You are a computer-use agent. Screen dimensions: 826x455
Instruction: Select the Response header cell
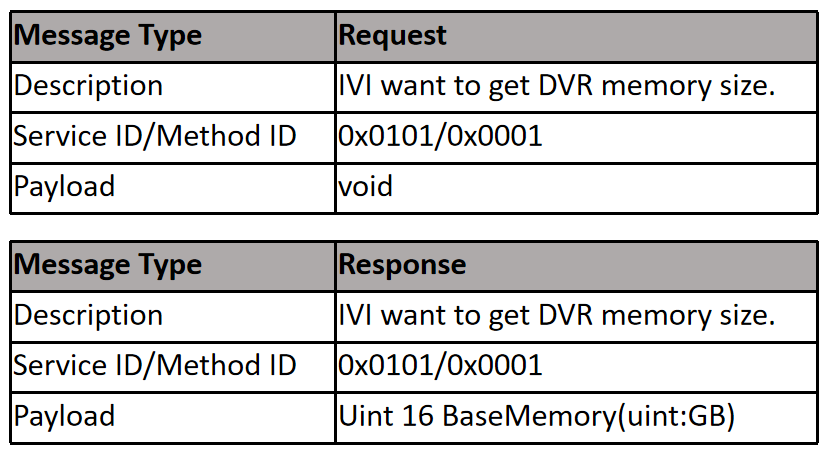tap(576, 266)
